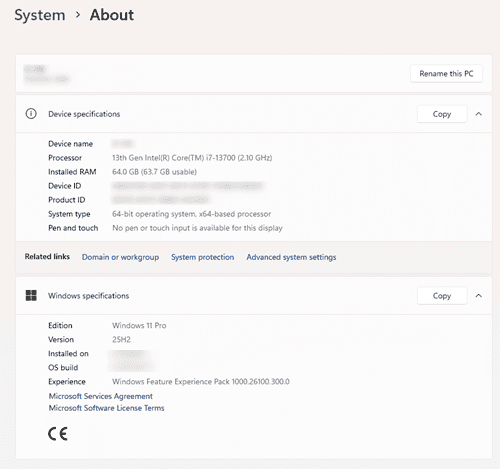The height and width of the screenshot is (469, 500).
Task: Click the 'Related links' label
Action: (47, 257)
